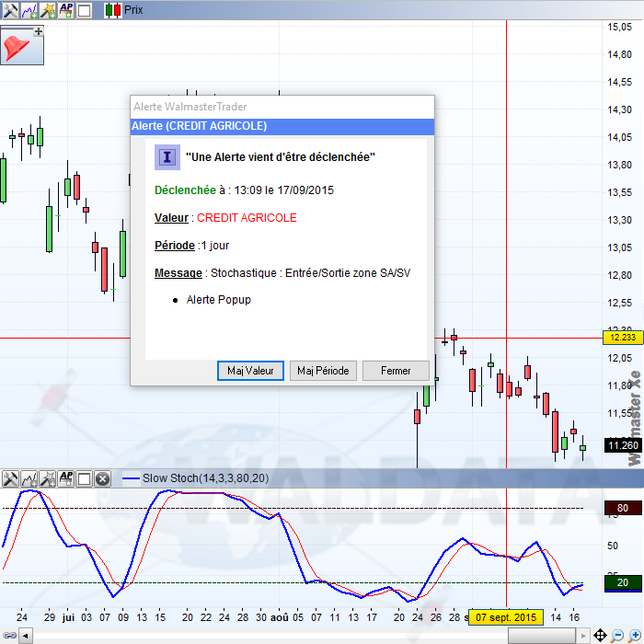Click the chain link icon at bottom left
Screen dimensions: 644x644
[9, 636]
